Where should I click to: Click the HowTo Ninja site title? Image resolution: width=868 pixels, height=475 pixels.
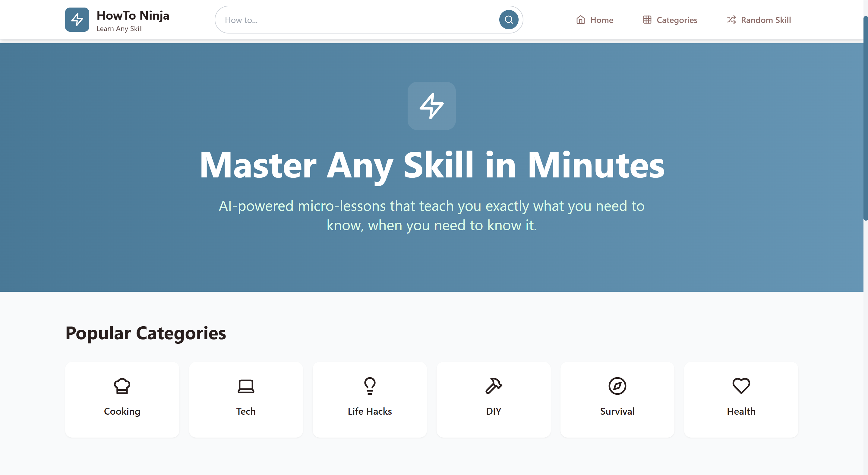(133, 15)
